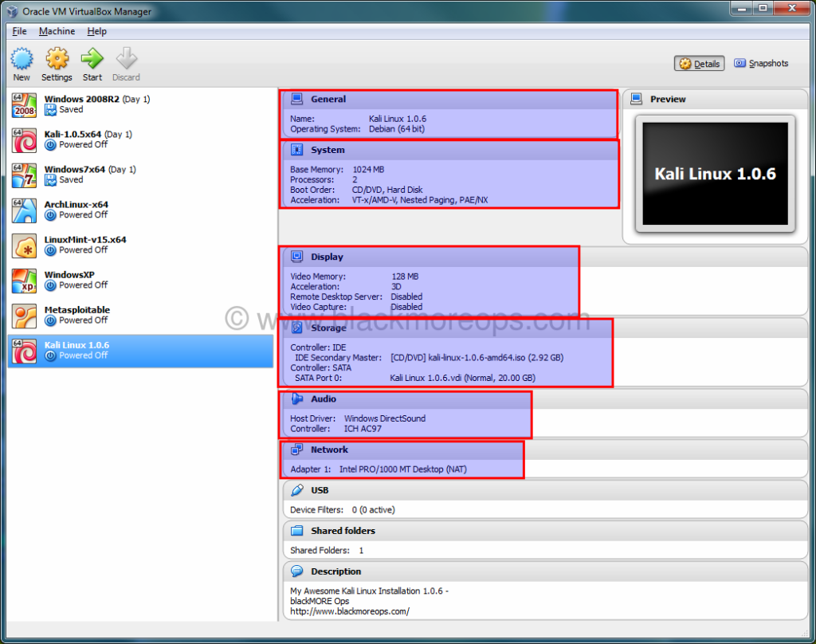816x644 pixels.
Task: Click the Saved state icon under Windows7x64
Action: point(50,180)
